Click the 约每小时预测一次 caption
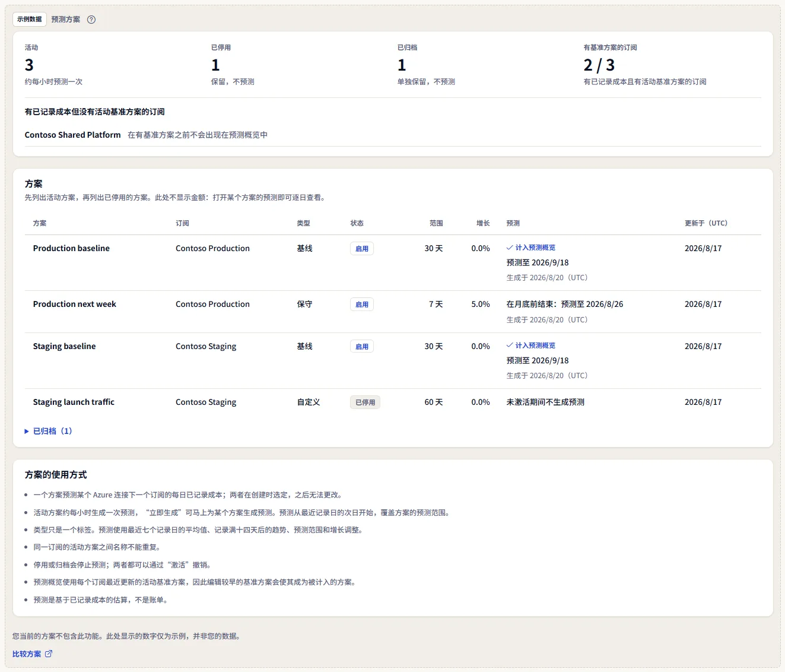The height and width of the screenshot is (672, 785). (53, 82)
